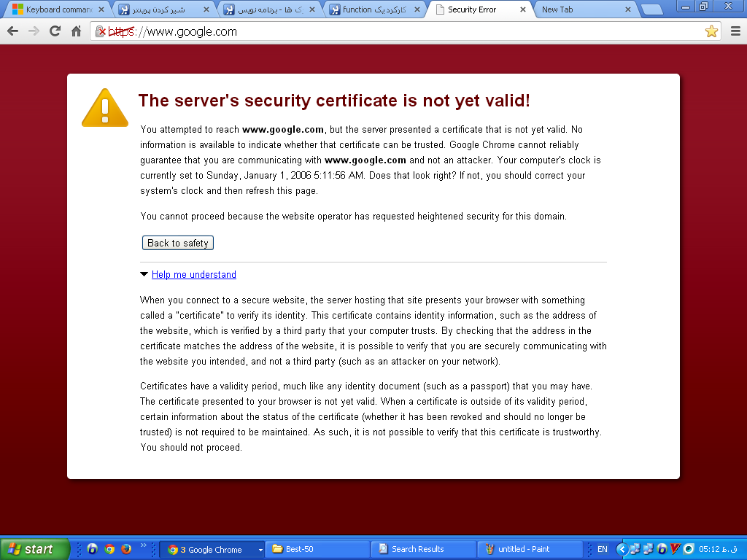Expand the quick launch chevron for more icons
This screenshot has height=560, width=747.
click(144, 545)
